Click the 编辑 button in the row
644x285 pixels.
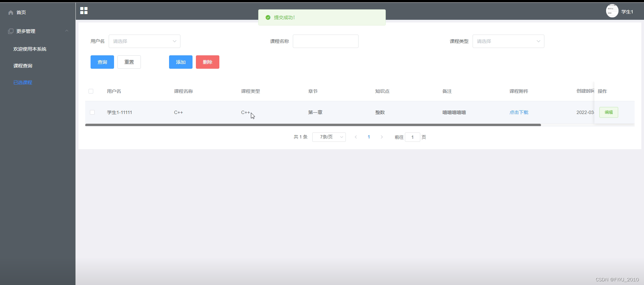click(609, 112)
